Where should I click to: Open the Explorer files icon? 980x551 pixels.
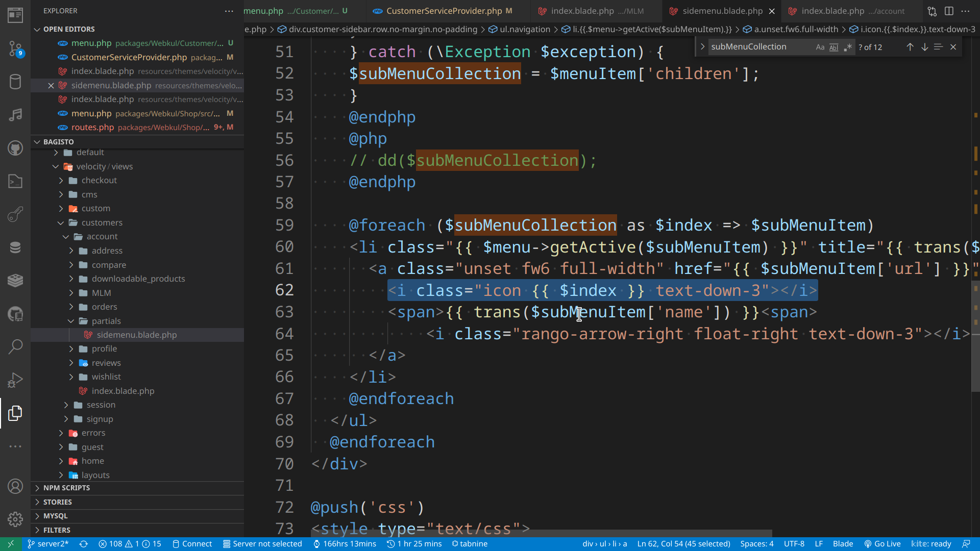[15, 413]
